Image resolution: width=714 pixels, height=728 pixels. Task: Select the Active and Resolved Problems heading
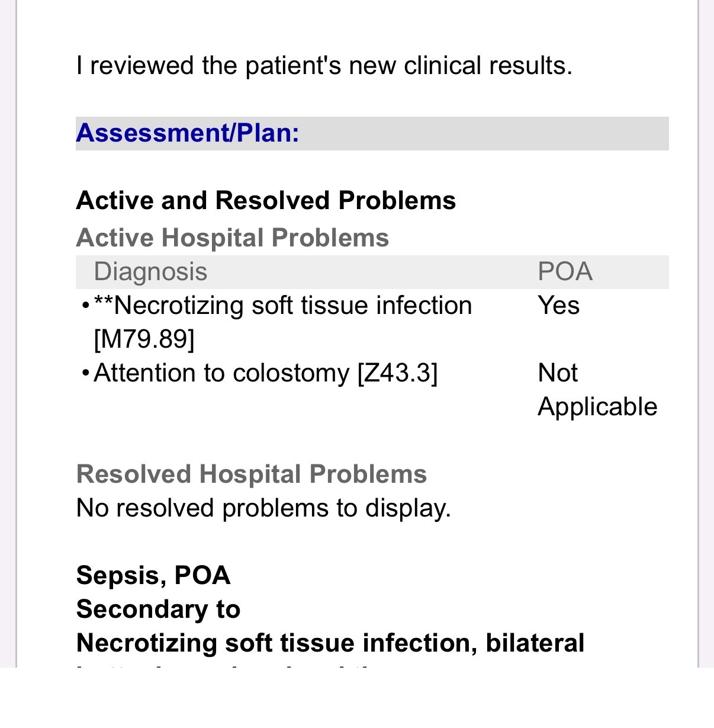pyautogui.click(x=266, y=201)
